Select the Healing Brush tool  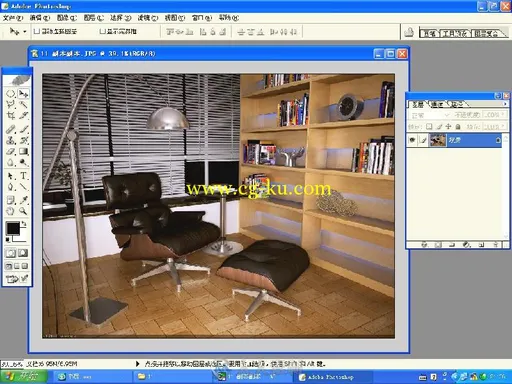click(x=11, y=129)
